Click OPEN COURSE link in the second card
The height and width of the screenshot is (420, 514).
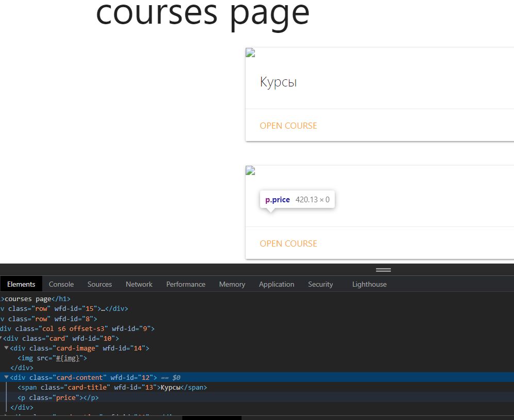(x=288, y=244)
